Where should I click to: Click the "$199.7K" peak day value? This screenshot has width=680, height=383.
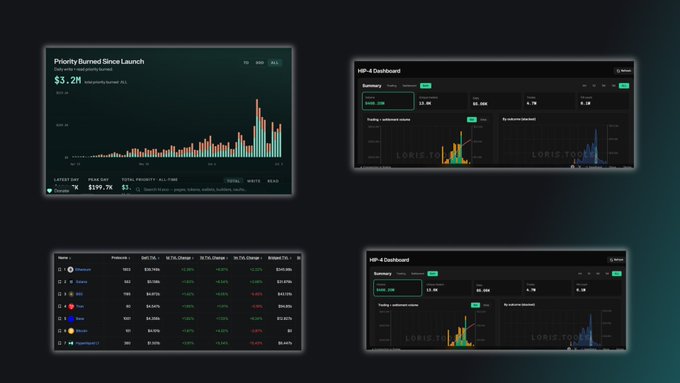pyautogui.click(x=100, y=187)
